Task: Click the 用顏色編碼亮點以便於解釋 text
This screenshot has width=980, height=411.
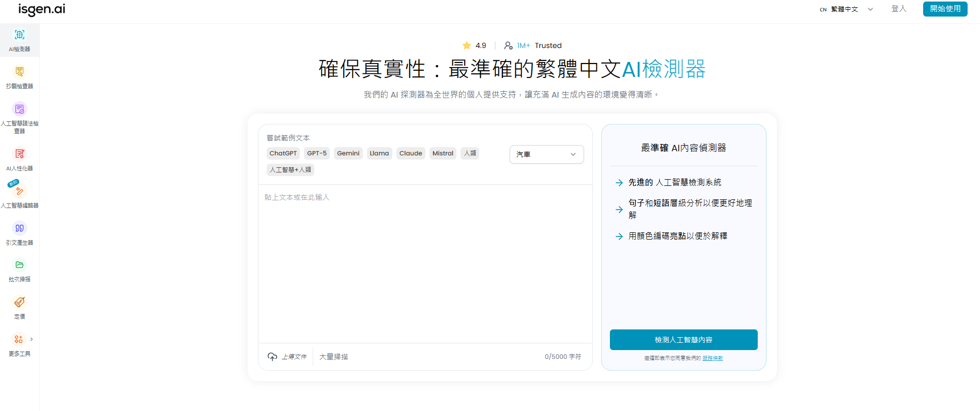Action: [678, 236]
